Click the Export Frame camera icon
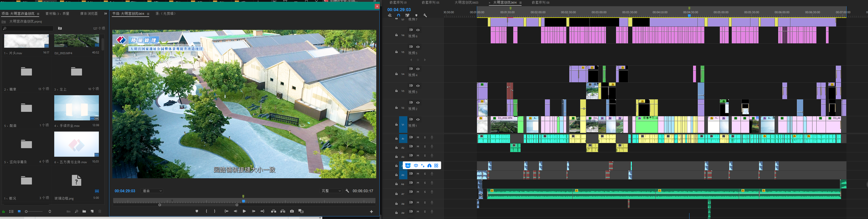The height and width of the screenshot is (219, 868). 292,211
